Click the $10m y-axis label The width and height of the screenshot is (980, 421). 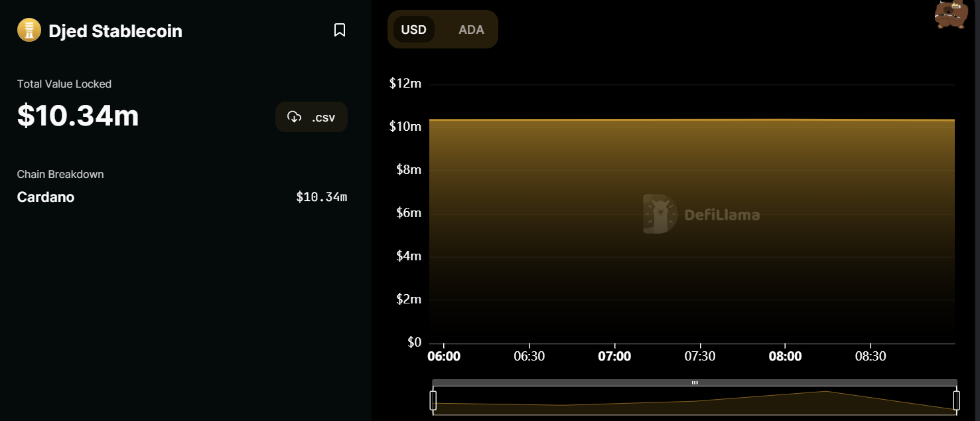pyautogui.click(x=405, y=127)
